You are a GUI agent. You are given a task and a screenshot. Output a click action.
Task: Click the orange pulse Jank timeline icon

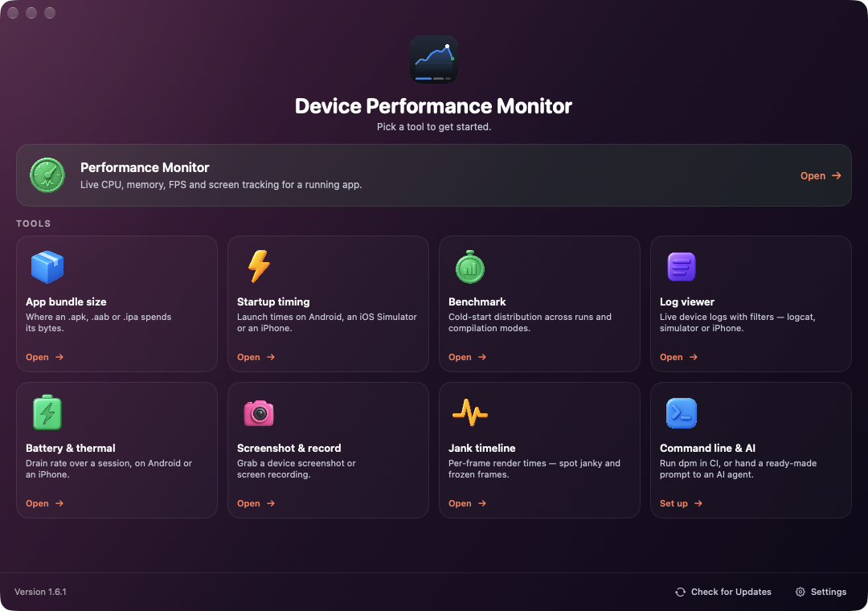point(470,412)
